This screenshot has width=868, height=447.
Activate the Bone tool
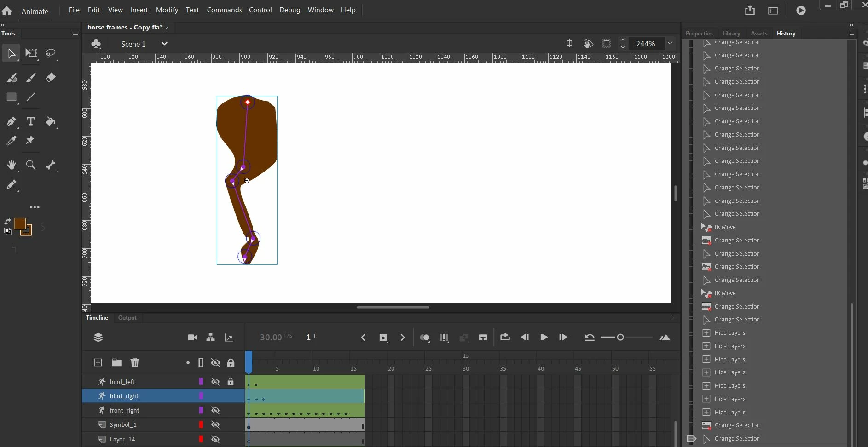coord(51,165)
